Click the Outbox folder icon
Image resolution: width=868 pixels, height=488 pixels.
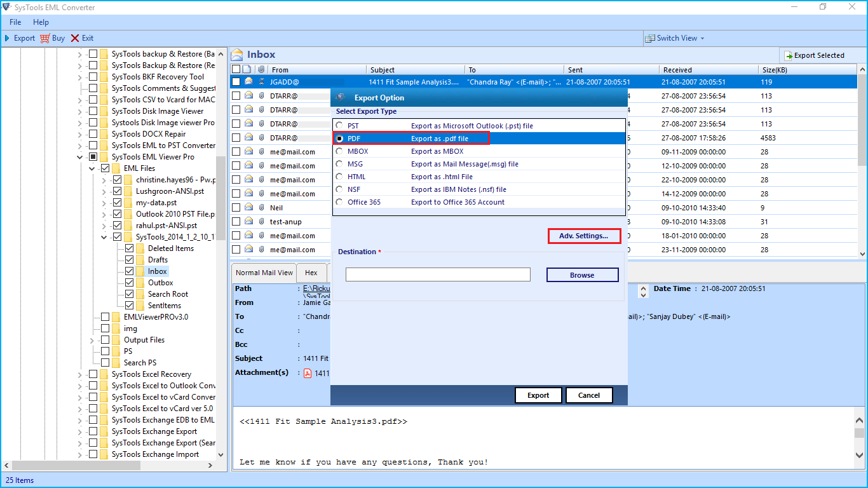pyautogui.click(x=140, y=283)
